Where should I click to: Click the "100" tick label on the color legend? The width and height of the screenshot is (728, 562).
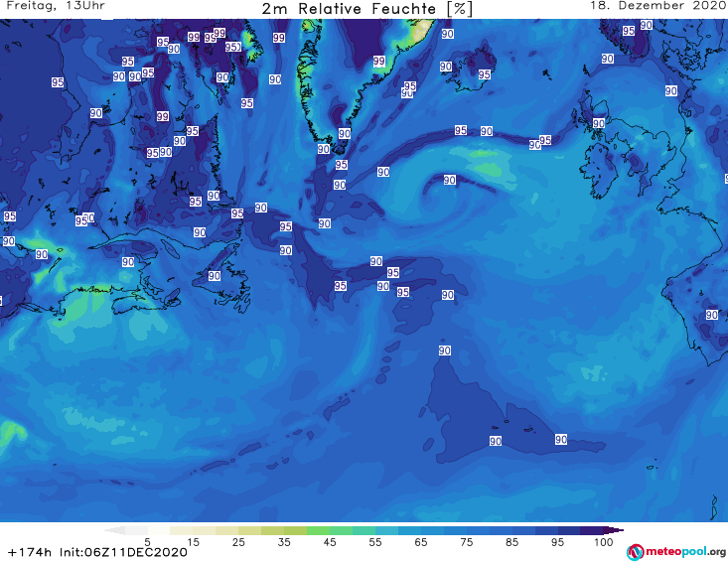(603, 541)
